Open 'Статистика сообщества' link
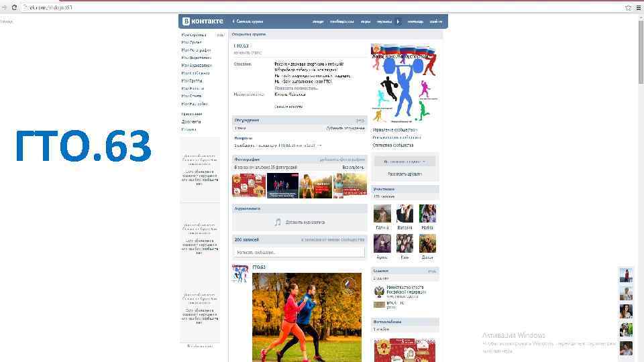 point(393,145)
